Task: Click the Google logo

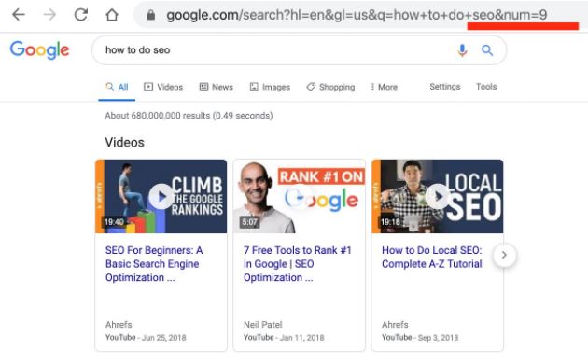Action: pos(39,49)
